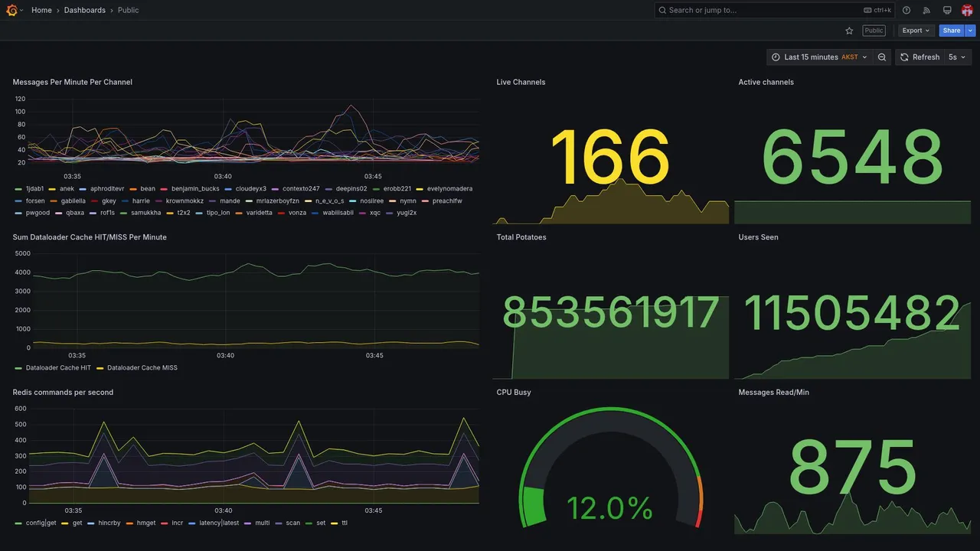Open the help question mark icon
Image resolution: width=980 pixels, height=551 pixels.
coord(906,10)
